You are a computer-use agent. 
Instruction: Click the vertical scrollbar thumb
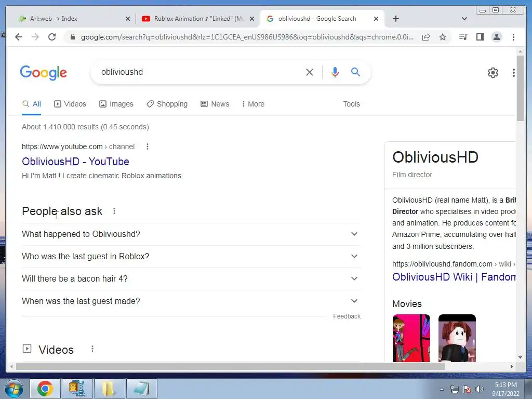[520, 88]
